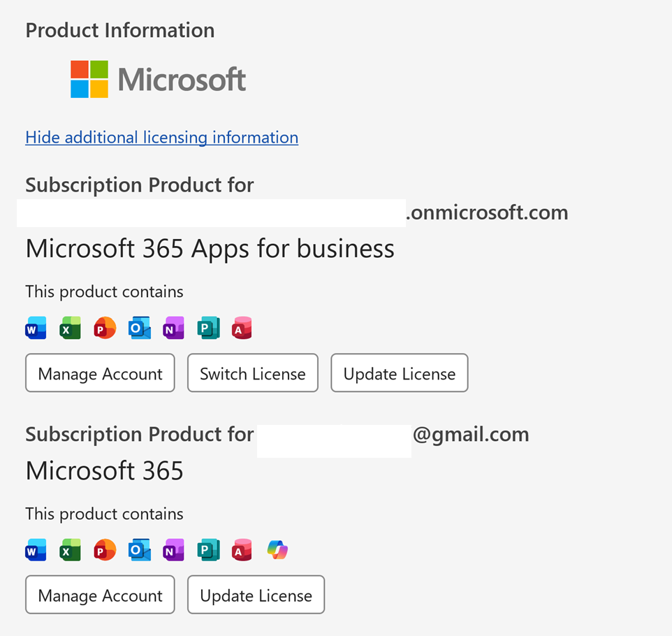Click the Outlook icon under gmail subscription

[140, 550]
